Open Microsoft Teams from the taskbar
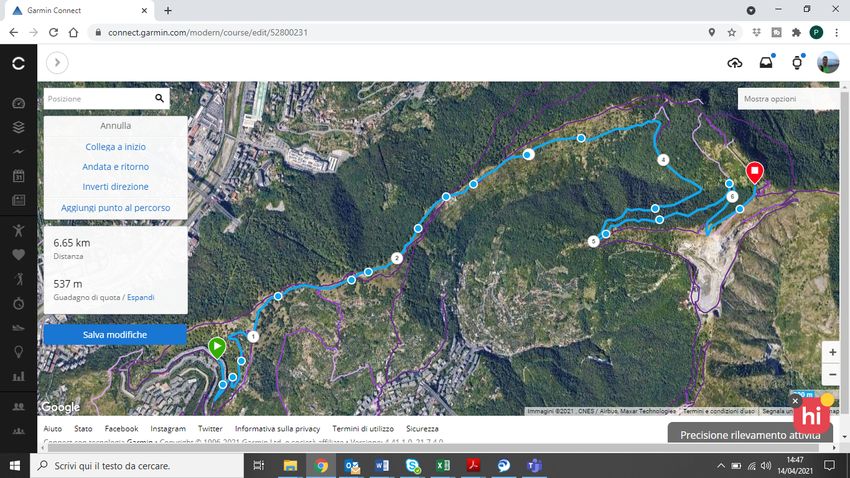Viewport: 850px width, 478px height. [534, 466]
